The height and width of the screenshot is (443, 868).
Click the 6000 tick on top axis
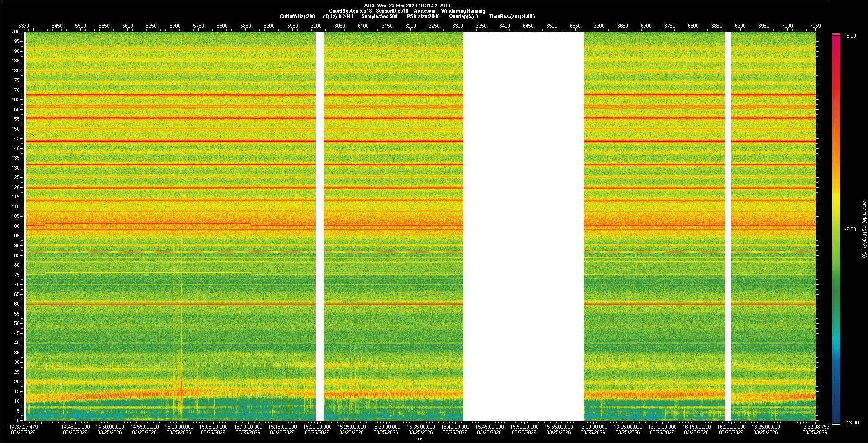coord(316,26)
